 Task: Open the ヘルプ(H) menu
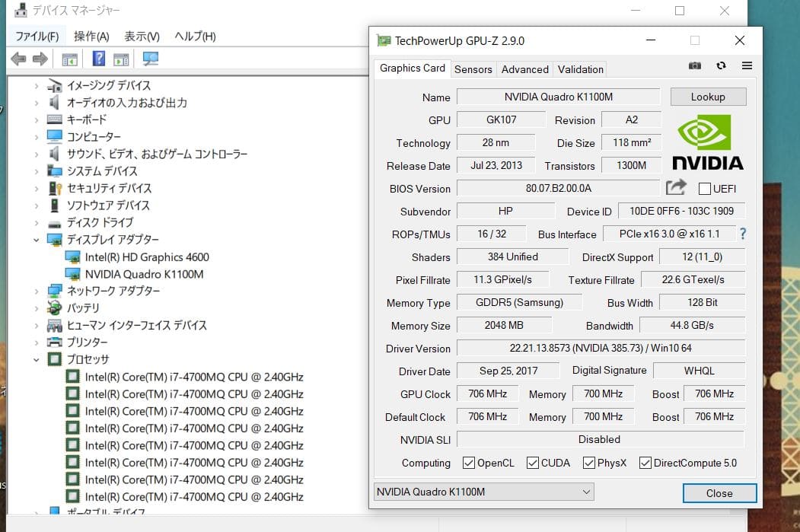195,37
